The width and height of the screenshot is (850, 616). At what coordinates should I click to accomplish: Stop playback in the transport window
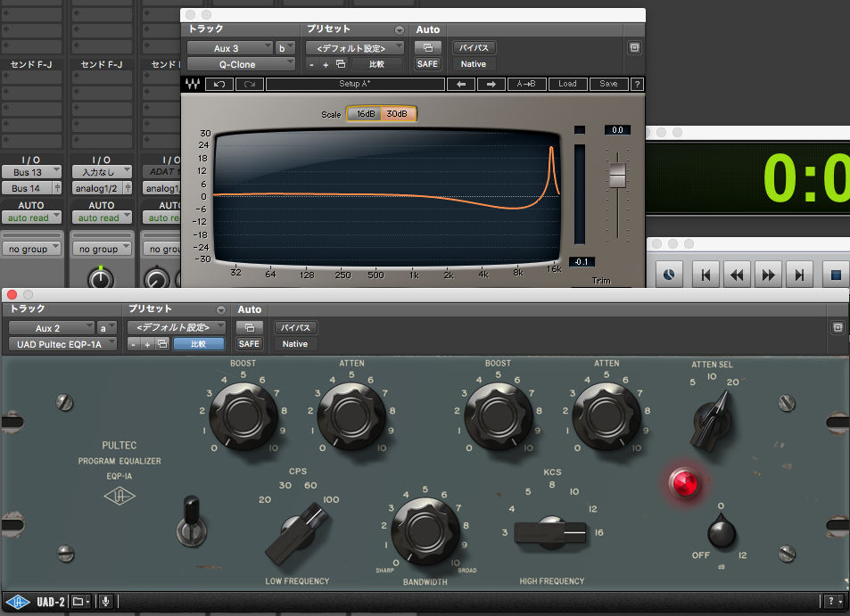pyautogui.click(x=836, y=275)
